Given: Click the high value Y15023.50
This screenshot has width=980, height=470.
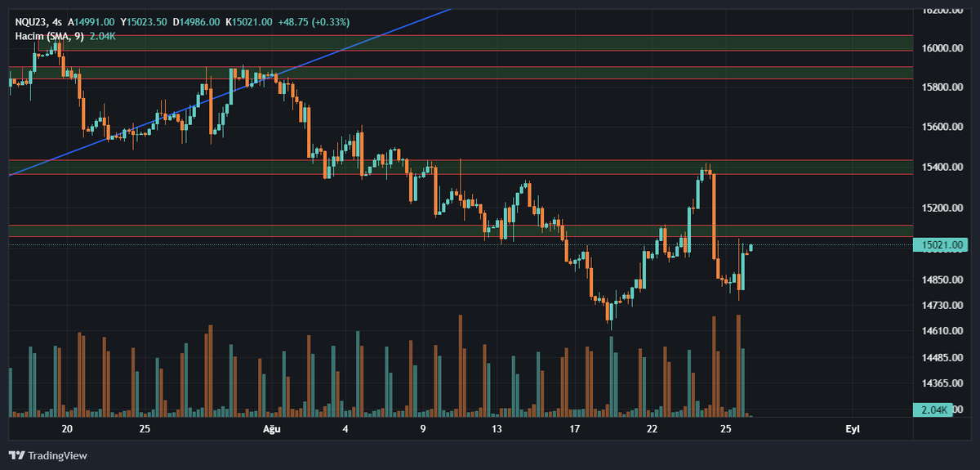Looking at the screenshot, I should pos(144,22).
